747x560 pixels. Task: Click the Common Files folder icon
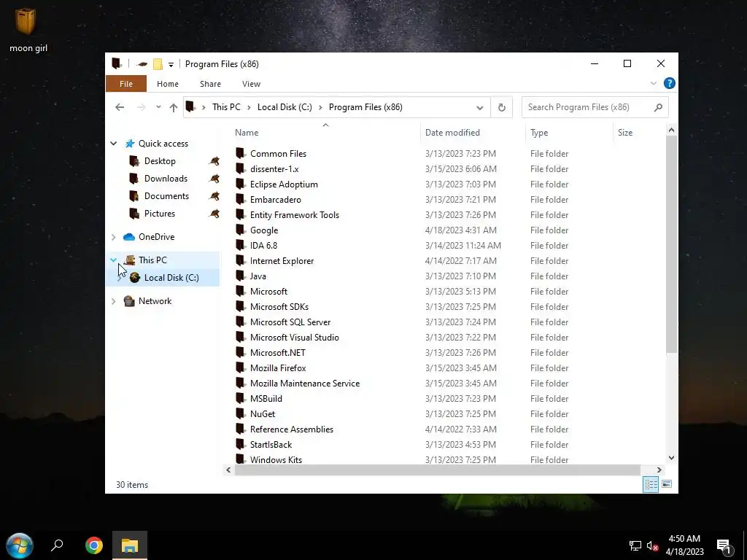241,153
